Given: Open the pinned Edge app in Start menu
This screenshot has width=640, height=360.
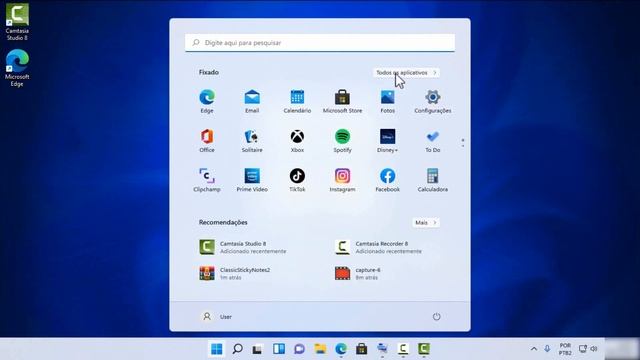Looking at the screenshot, I should pyautogui.click(x=207, y=101).
